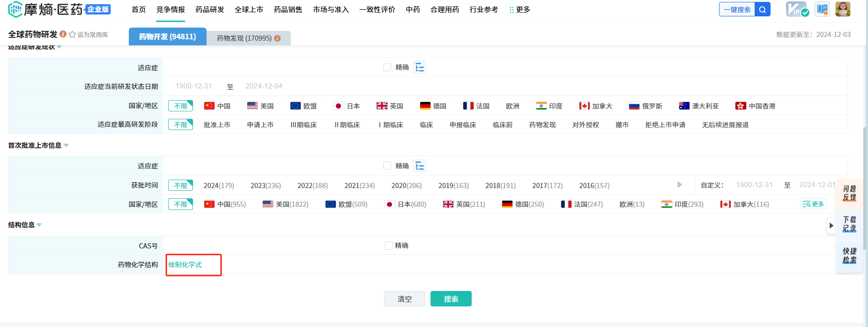Click the CAS号 input field
868x327 pixels.
(x=273, y=246)
